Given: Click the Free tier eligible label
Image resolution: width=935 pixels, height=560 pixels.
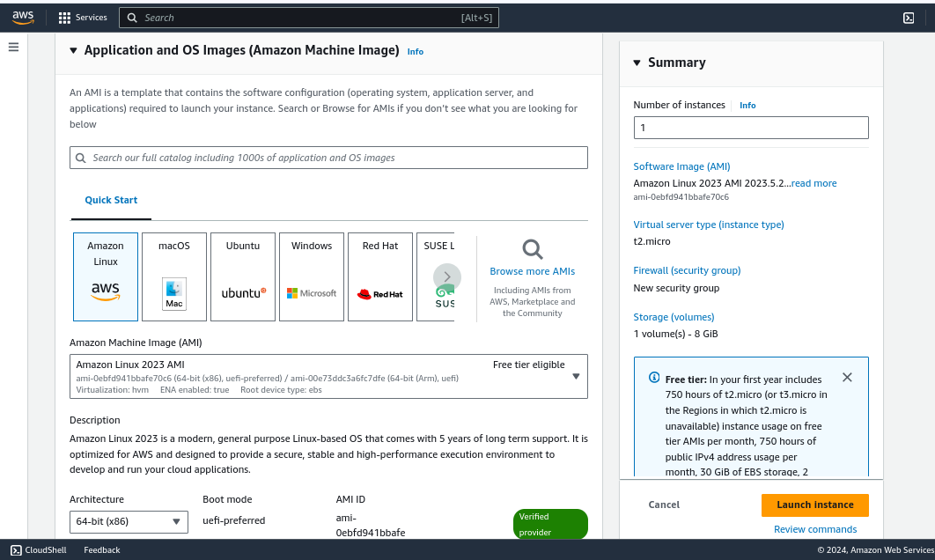Looking at the screenshot, I should tap(529, 365).
